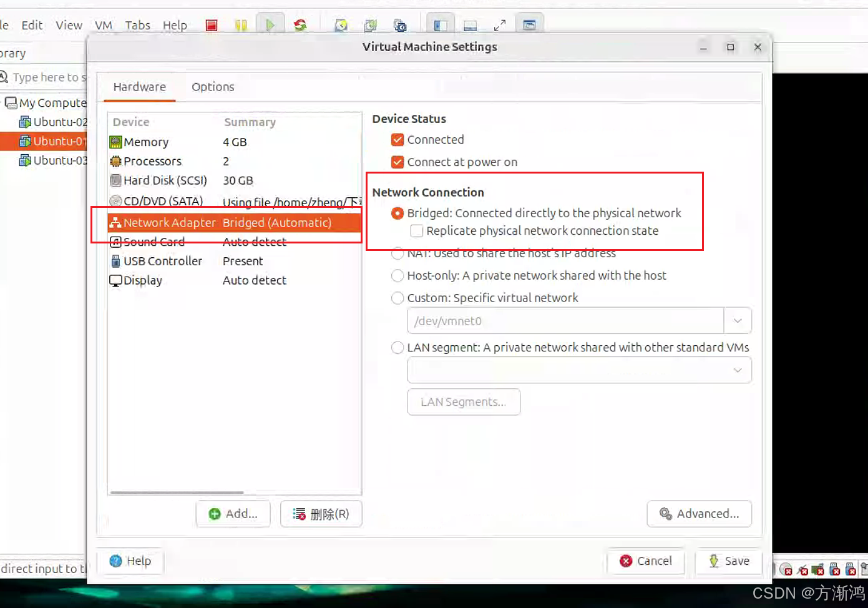
Task: Open the View menu
Action: click(x=69, y=25)
